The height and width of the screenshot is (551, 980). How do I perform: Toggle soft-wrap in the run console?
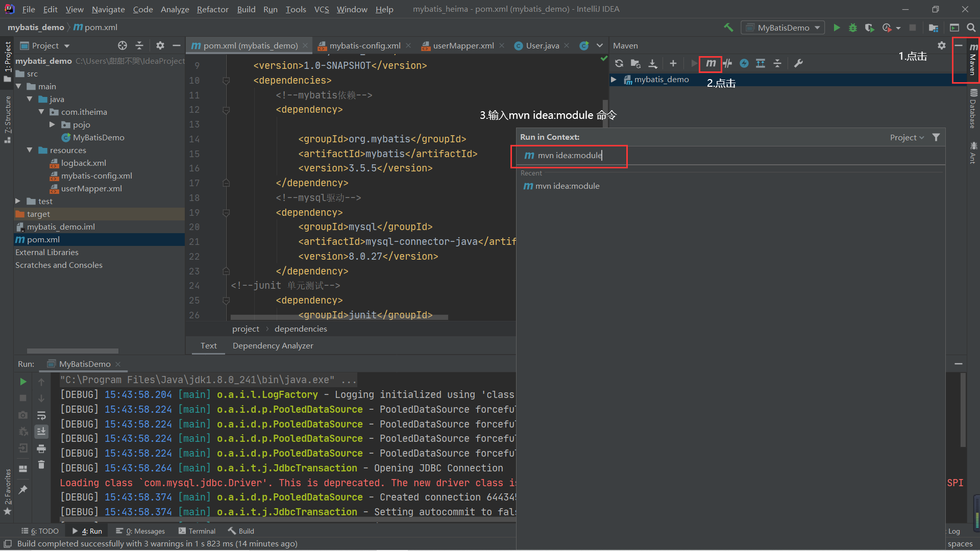tap(41, 415)
